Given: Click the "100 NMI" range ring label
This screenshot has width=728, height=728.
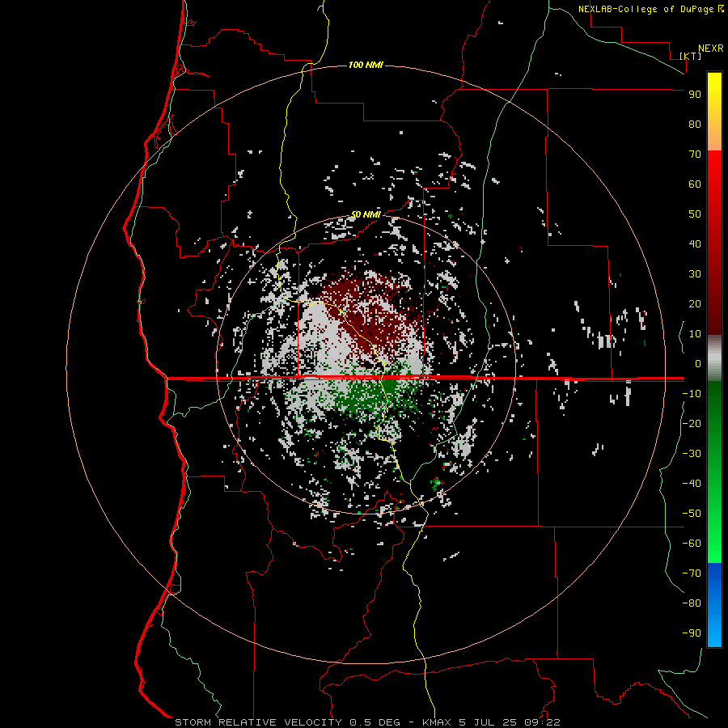Looking at the screenshot, I should (x=366, y=65).
